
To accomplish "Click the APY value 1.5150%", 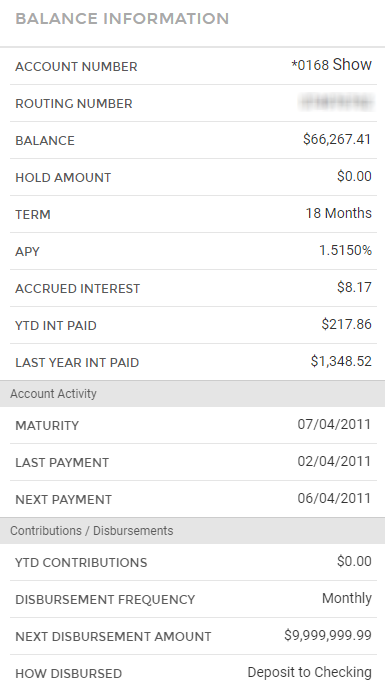I will click(345, 250).
